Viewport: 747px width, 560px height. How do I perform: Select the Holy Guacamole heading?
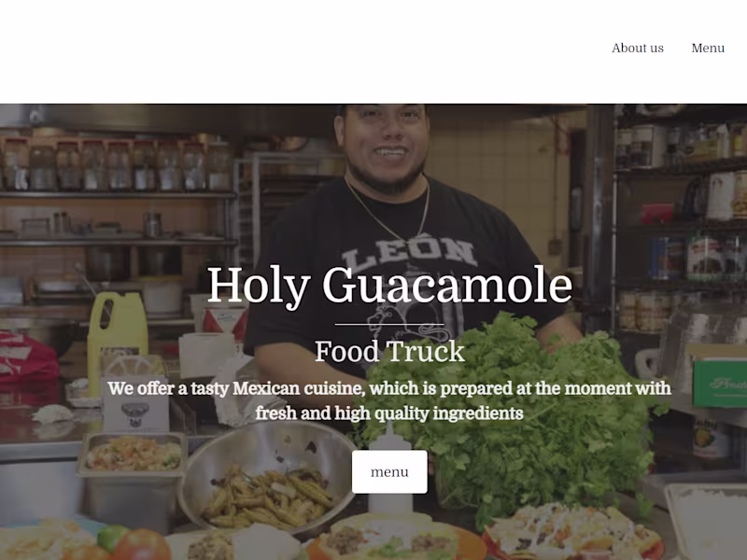pyautogui.click(x=389, y=285)
